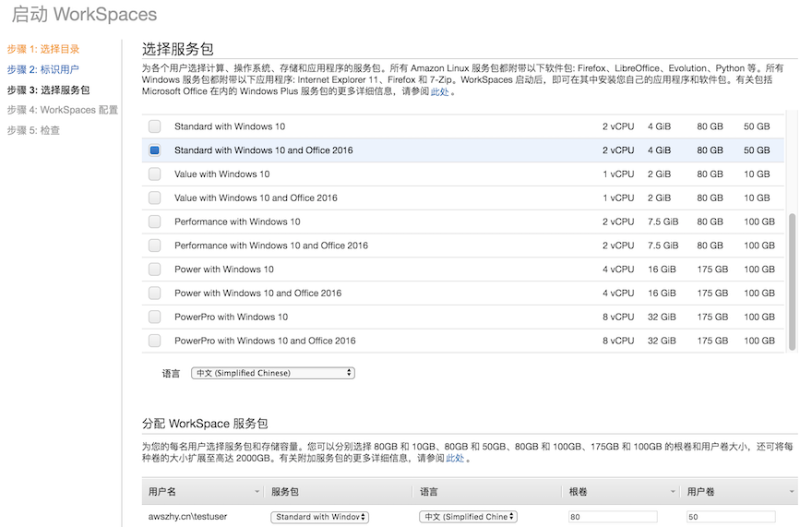This screenshot has height=527, width=812.
Task: Open 服务包 dropdown for awszhy.cn\testuser
Action: [x=319, y=517]
